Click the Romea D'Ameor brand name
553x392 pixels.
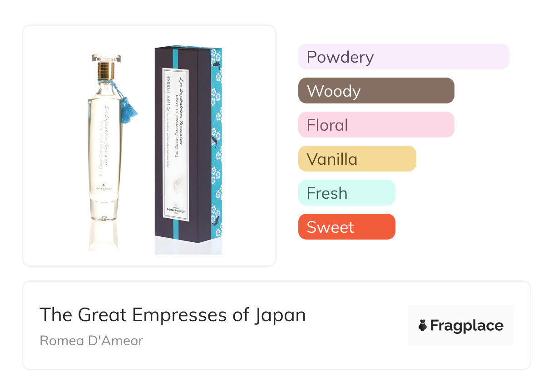coord(91,341)
